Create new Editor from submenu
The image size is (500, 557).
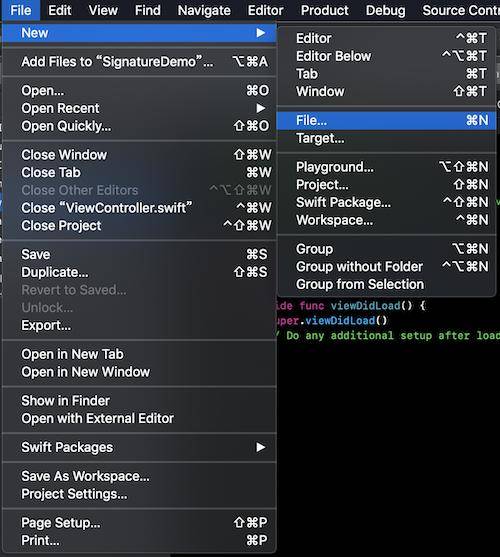point(386,38)
